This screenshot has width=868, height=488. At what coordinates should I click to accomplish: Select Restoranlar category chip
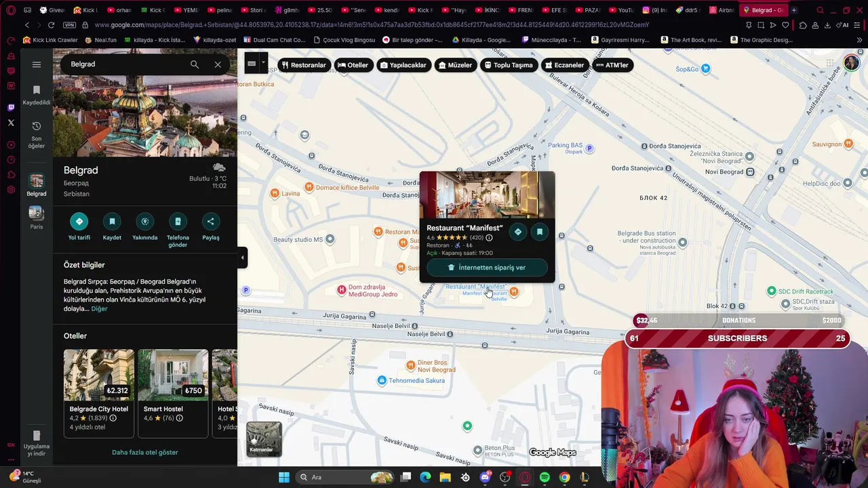[x=304, y=65]
